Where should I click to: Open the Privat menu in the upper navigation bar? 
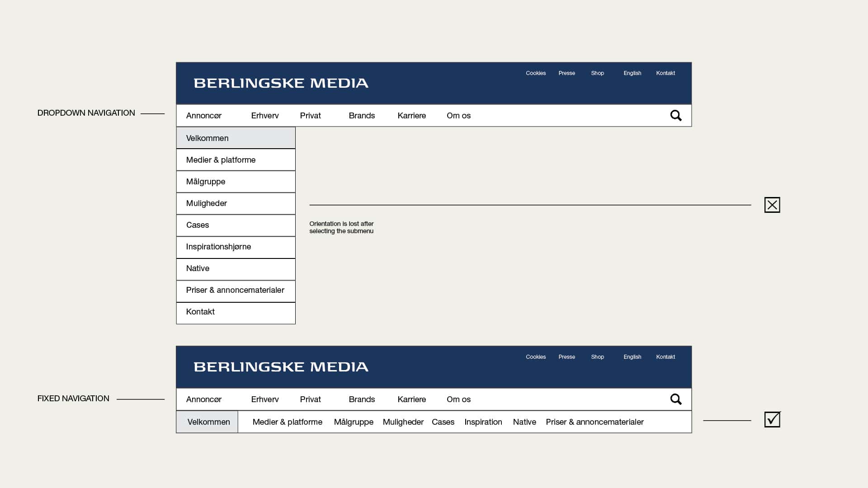point(311,116)
